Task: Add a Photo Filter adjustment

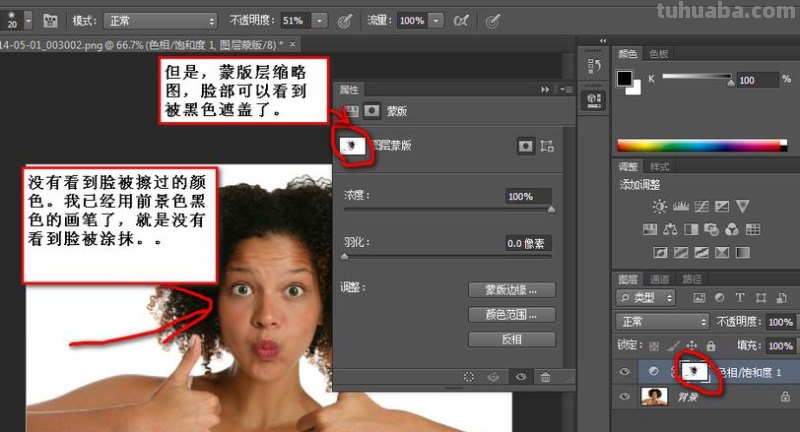Action: (711, 230)
